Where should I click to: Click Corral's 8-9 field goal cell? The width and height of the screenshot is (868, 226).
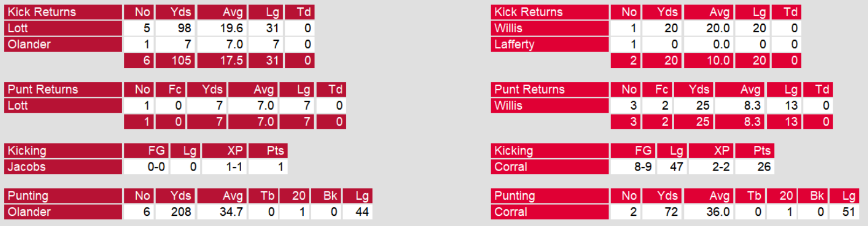pos(642,167)
